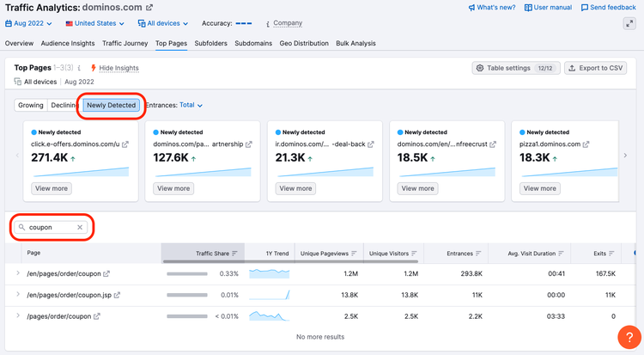The width and height of the screenshot is (644, 355).
Task: Click the coupon search input field
Action: (51, 227)
